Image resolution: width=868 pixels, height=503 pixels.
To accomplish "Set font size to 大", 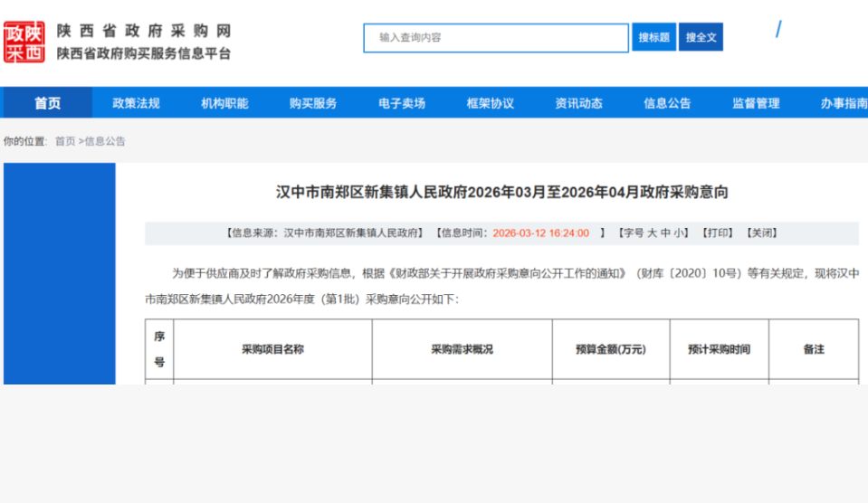I will 652,233.
